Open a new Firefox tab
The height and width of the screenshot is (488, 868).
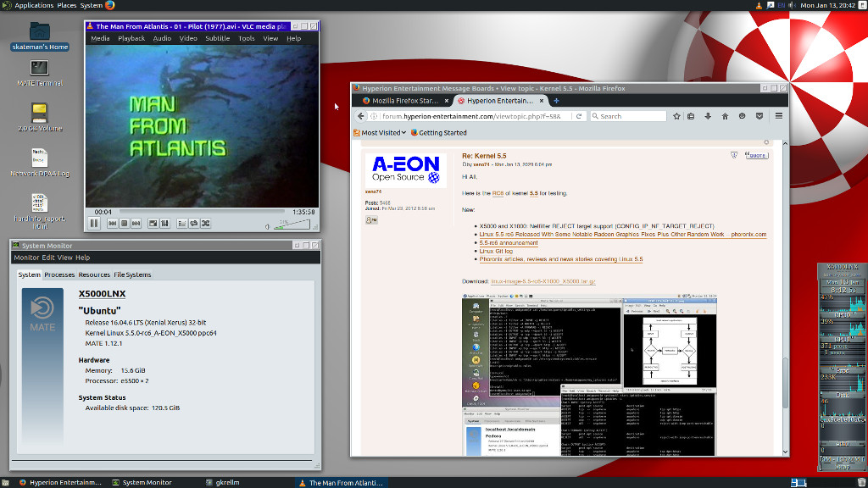point(556,101)
